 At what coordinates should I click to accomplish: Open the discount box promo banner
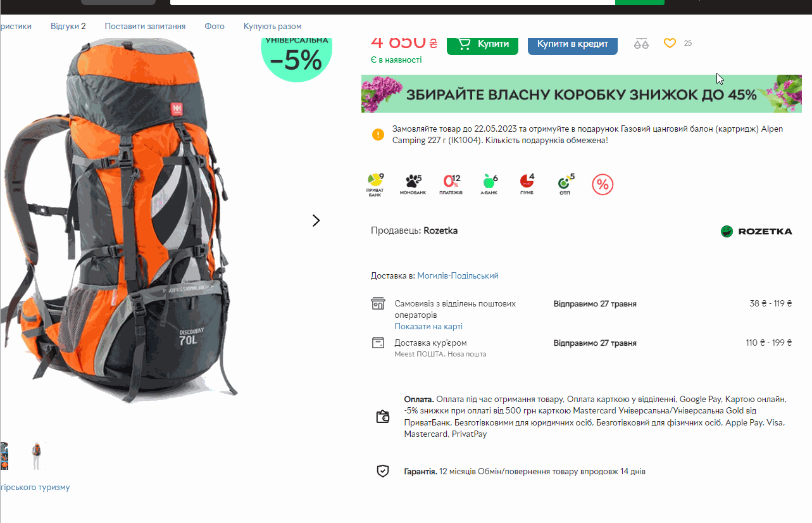581,94
